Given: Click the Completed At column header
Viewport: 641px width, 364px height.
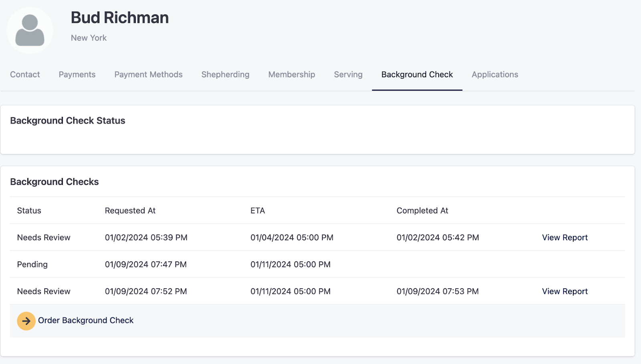Looking at the screenshot, I should click(x=422, y=211).
